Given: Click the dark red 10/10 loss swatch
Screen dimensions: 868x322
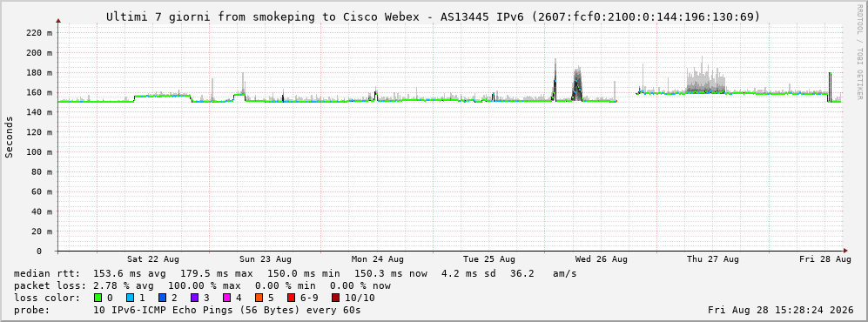Looking at the screenshot, I should (335, 298).
